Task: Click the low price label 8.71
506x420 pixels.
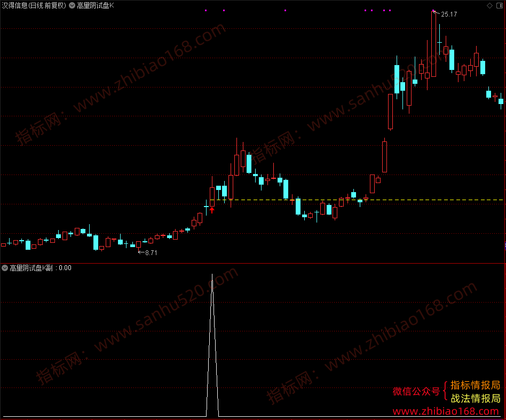Action: tap(151, 253)
